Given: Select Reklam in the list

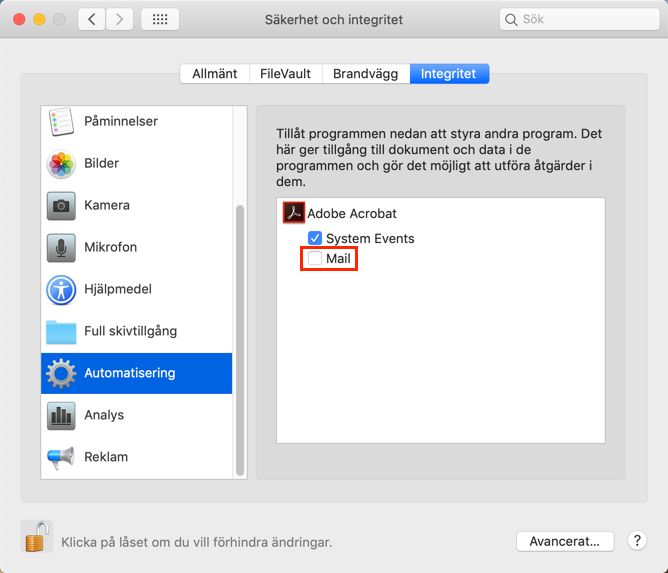Looking at the screenshot, I should [x=137, y=457].
